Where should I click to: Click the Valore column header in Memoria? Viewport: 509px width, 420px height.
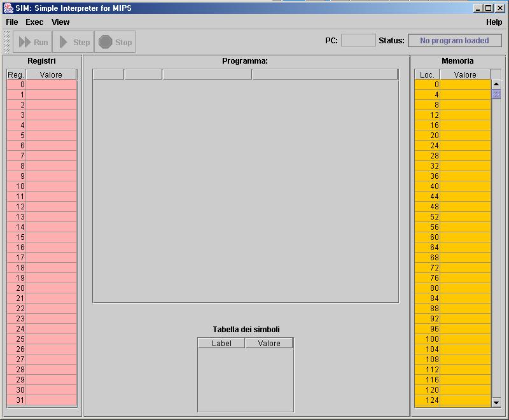(465, 74)
